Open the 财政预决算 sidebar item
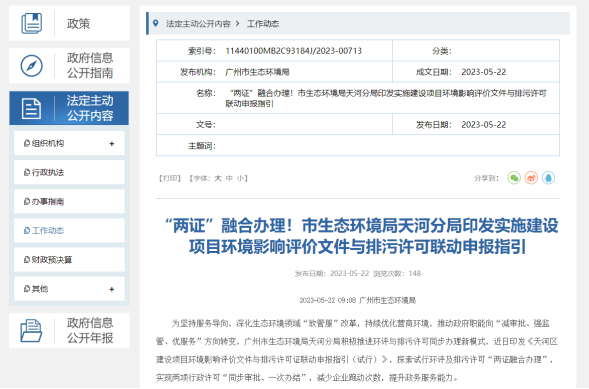 point(69,260)
